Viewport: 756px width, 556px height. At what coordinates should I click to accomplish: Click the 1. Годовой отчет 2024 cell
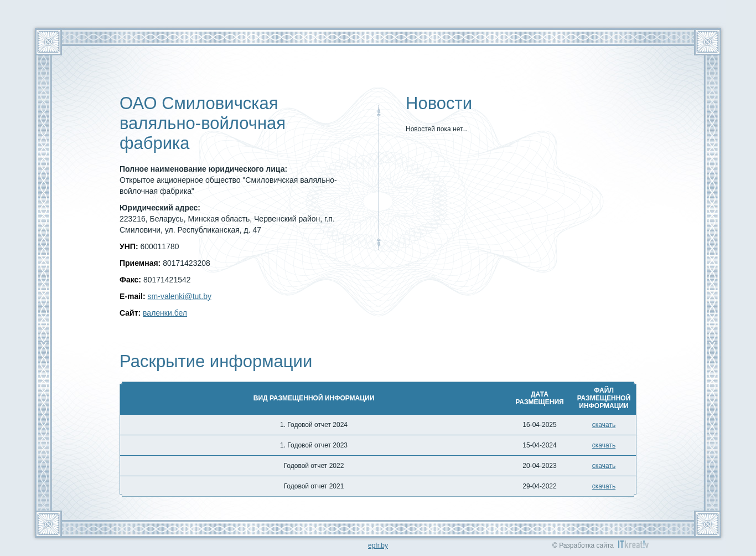pyautogui.click(x=314, y=425)
